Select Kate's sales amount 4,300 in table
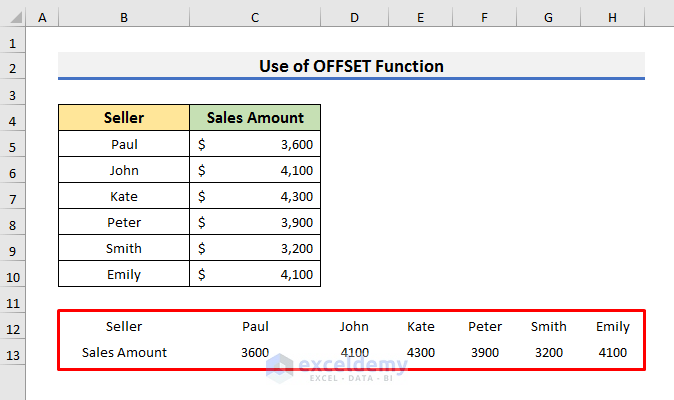This screenshot has width=674, height=400. pos(255,196)
